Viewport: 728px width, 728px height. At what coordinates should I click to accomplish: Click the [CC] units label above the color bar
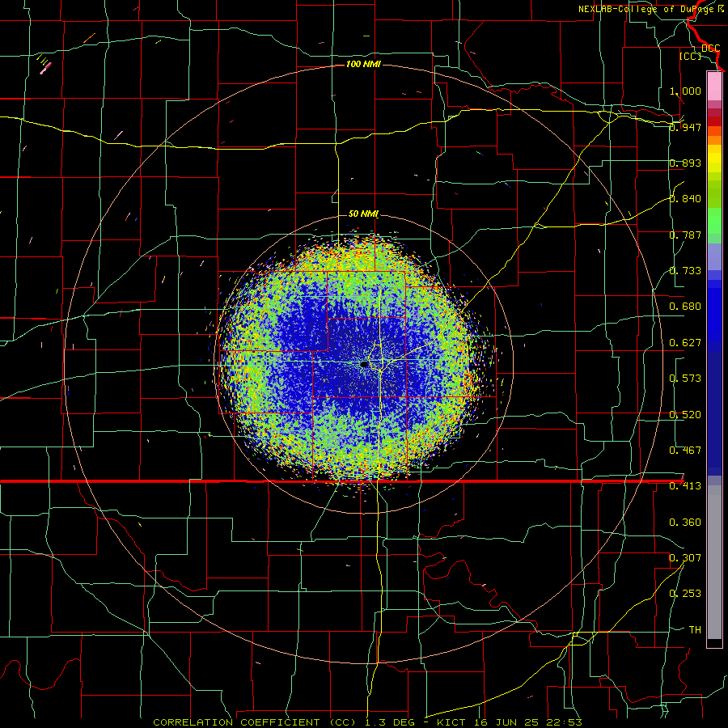(x=690, y=56)
